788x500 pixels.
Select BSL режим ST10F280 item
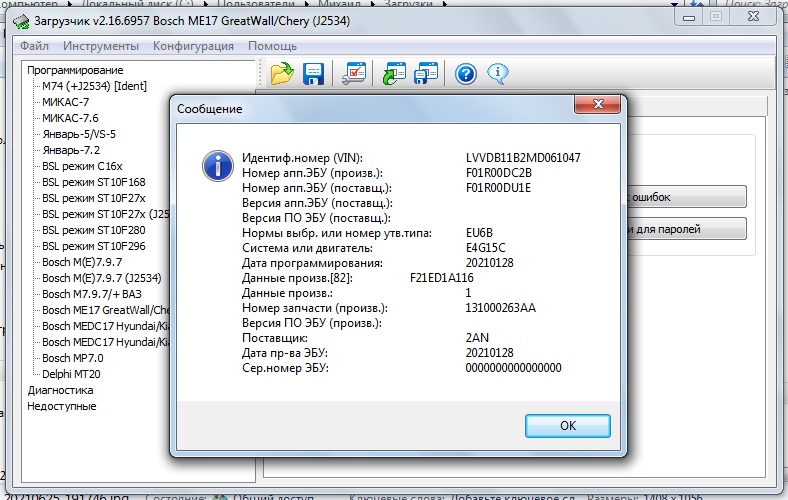pos(94,230)
